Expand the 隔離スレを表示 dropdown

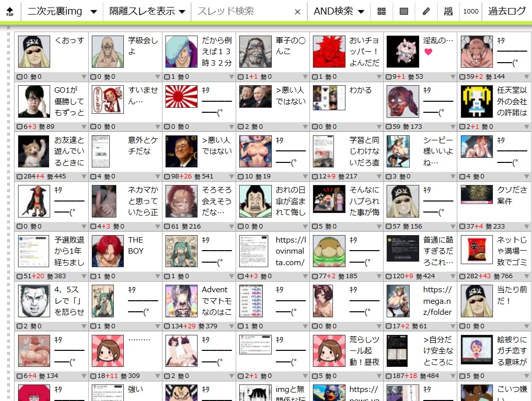coord(147,12)
